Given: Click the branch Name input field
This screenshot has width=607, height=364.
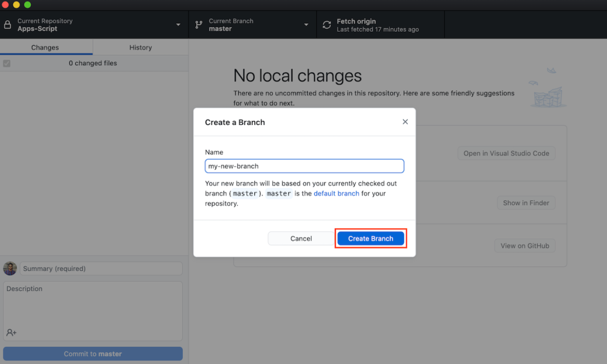Looking at the screenshot, I should 304,166.
